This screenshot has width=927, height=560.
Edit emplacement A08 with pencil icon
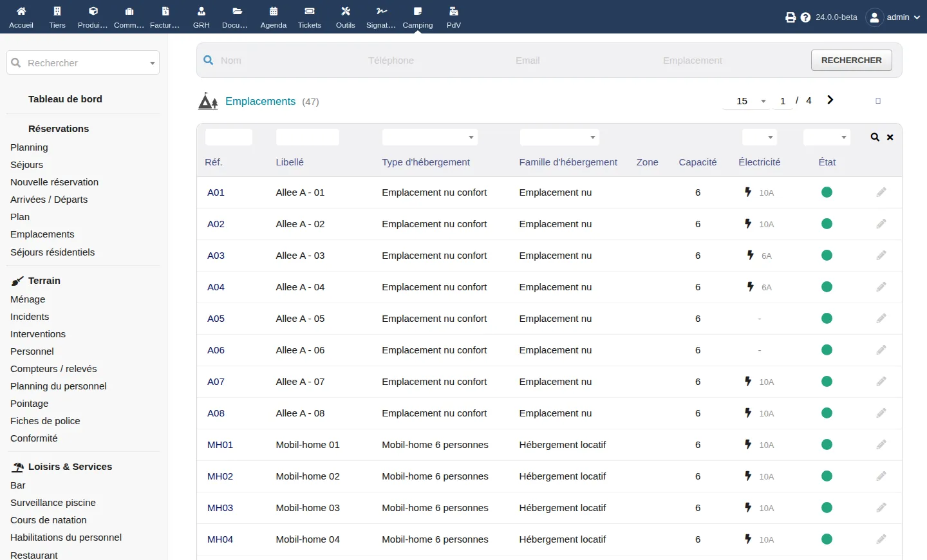[x=881, y=413]
